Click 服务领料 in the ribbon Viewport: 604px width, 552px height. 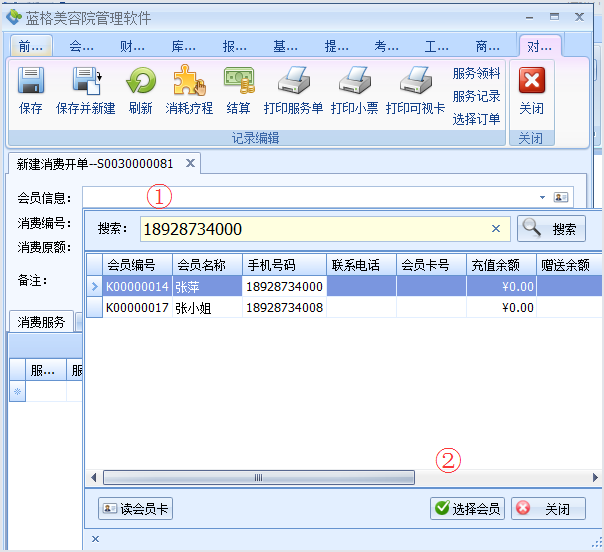(476, 73)
